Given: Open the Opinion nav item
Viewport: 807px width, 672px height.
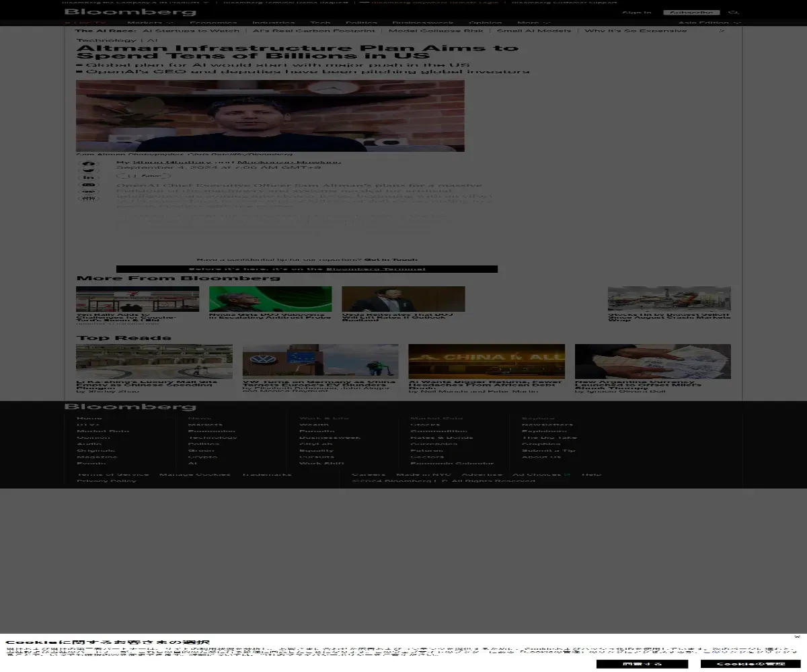Looking at the screenshot, I should [x=486, y=23].
